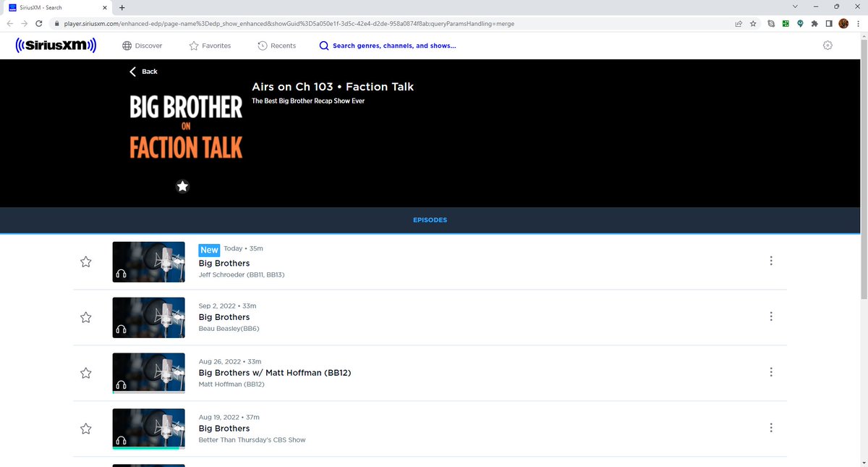Open a new browser tab
868x467 pixels.
point(121,7)
